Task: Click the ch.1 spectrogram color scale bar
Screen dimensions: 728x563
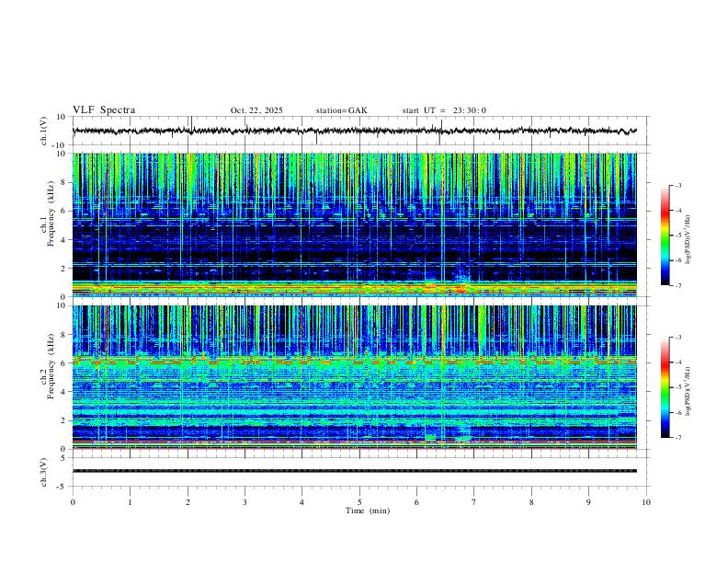Action: pyautogui.click(x=665, y=236)
